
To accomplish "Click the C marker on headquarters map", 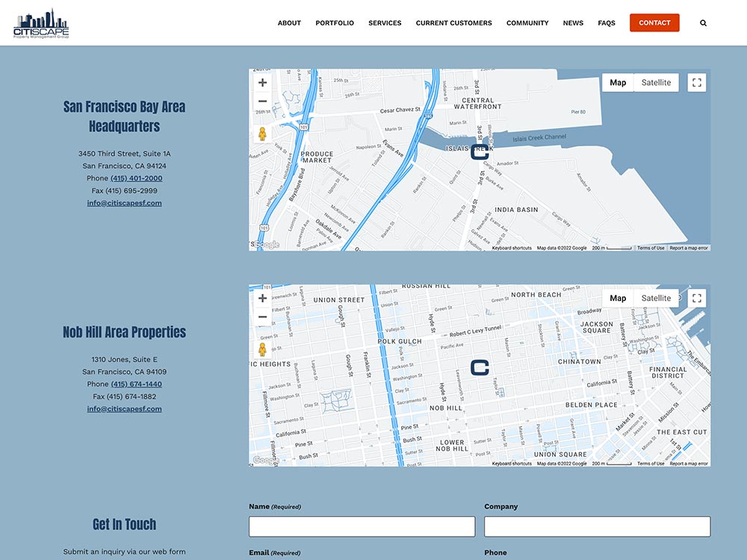I will click(480, 152).
